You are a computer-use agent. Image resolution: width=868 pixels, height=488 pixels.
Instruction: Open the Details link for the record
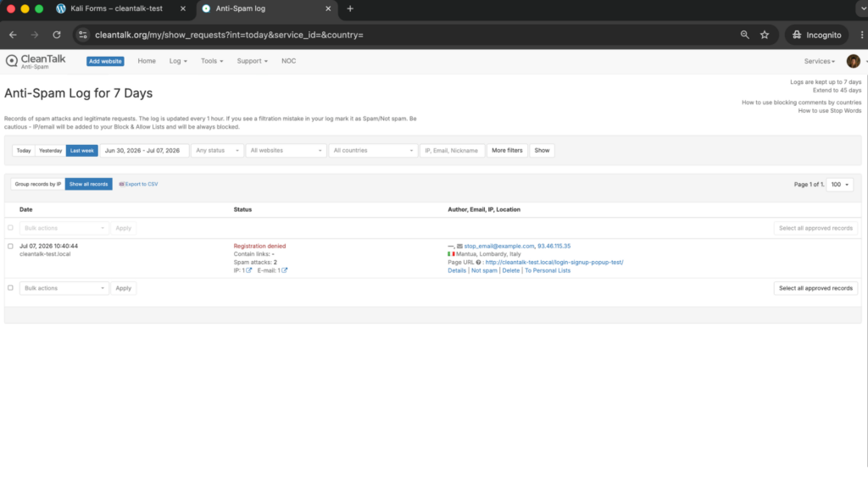457,270
